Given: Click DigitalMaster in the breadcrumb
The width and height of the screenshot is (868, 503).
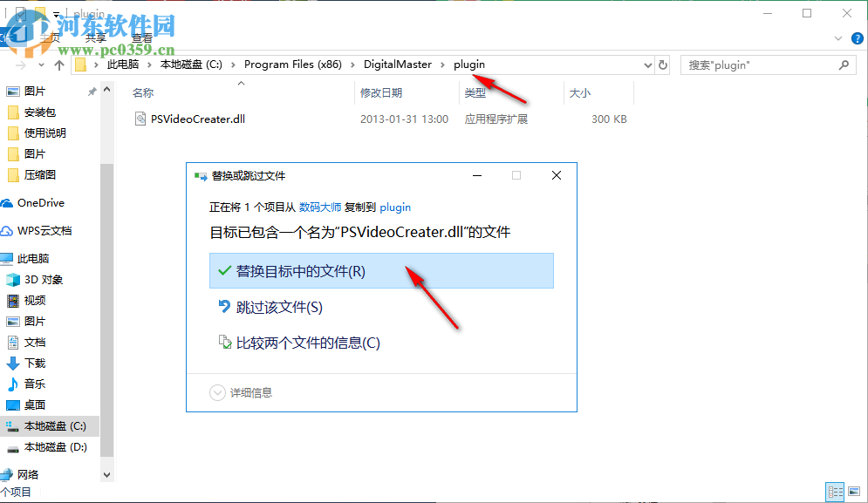Looking at the screenshot, I should tap(398, 65).
